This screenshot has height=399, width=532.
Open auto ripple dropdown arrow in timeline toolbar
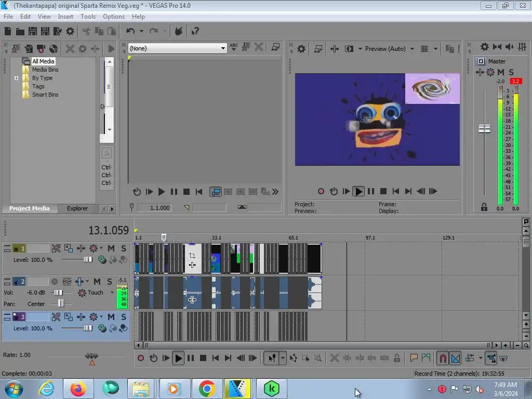click(x=481, y=358)
